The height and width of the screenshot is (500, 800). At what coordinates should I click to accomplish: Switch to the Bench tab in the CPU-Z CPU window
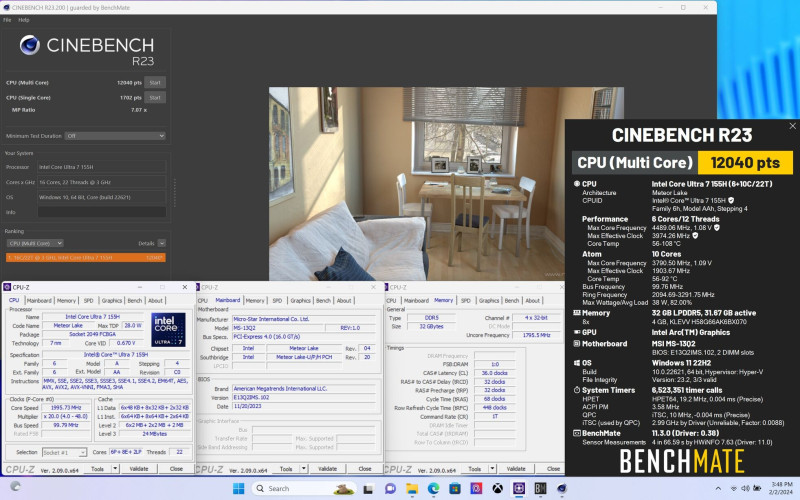[x=135, y=301]
